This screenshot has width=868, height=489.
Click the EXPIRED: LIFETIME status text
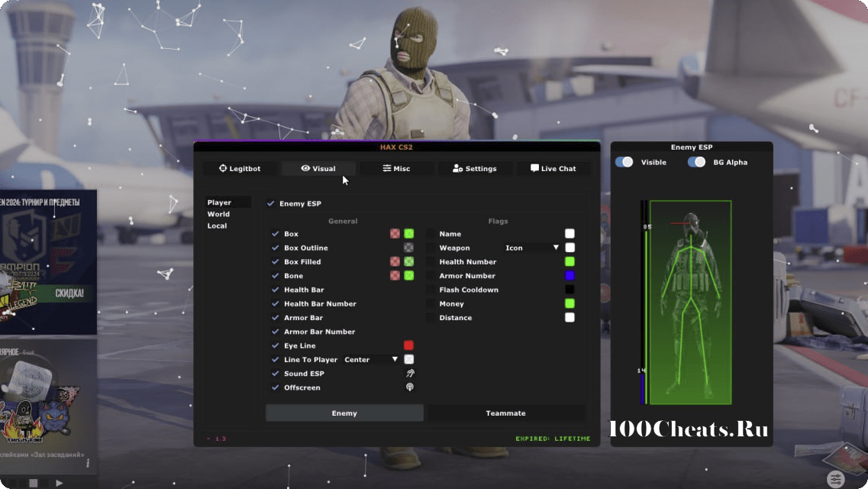(553, 439)
